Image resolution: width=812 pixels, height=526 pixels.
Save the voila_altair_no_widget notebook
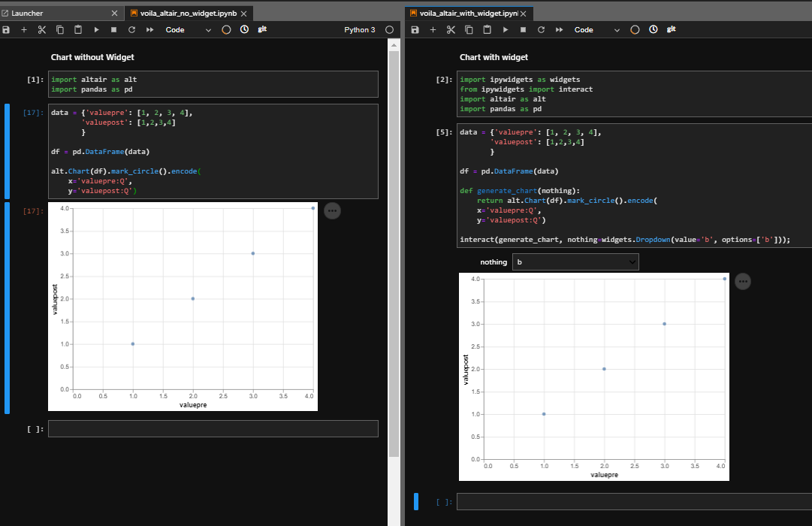7,29
